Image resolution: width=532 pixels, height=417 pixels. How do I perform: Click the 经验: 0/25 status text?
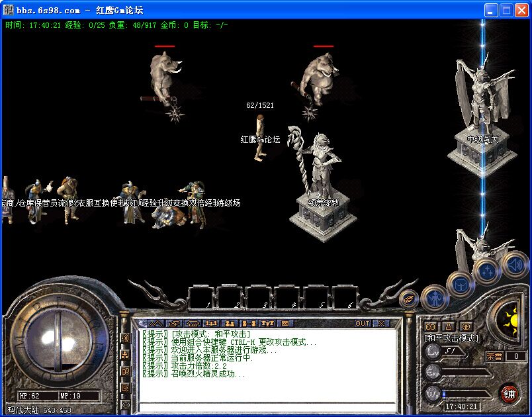click(85, 24)
